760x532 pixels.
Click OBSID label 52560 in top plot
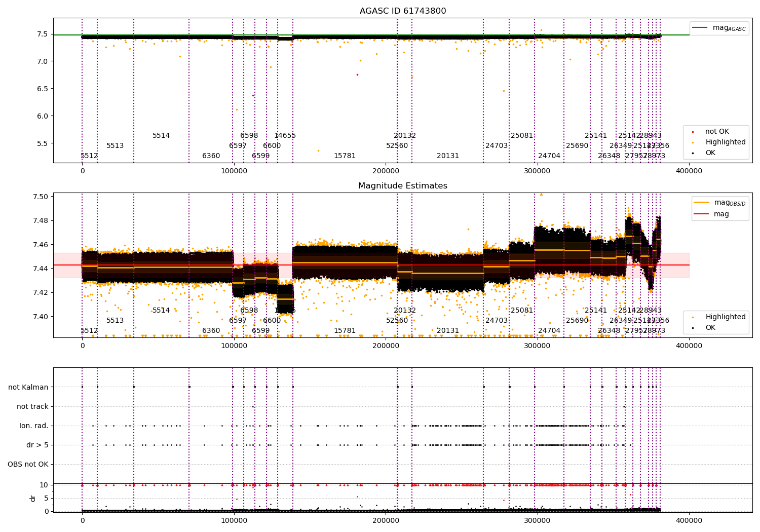tap(397, 145)
